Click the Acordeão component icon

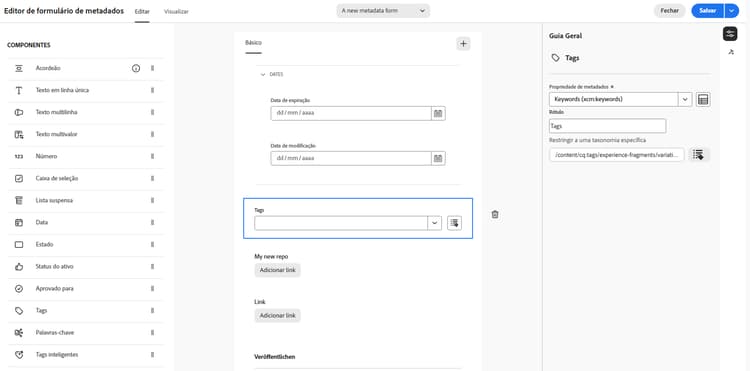tap(19, 68)
